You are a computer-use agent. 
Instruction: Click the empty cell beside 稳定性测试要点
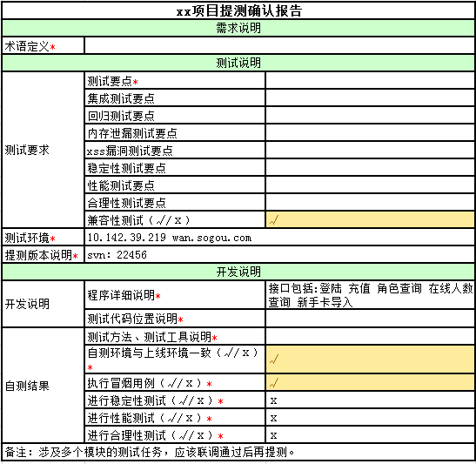click(x=370, y=167)
